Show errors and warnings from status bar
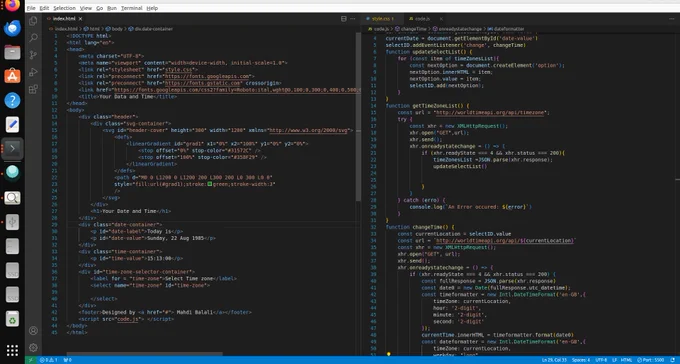 [49, 360]
